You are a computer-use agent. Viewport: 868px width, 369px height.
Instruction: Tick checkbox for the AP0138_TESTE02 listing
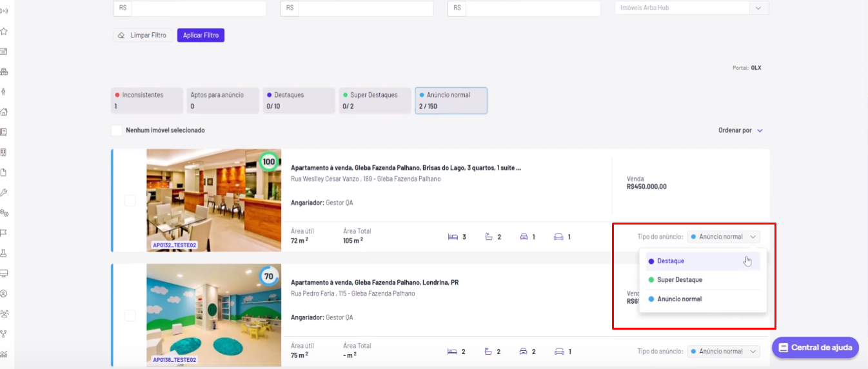tap(130, 315)
